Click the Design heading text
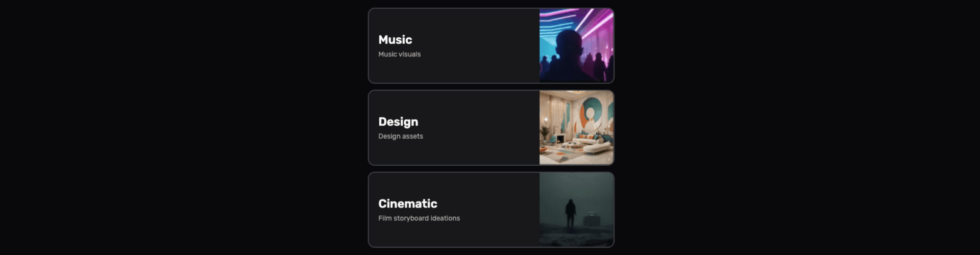The width and height of the screenshot is (980, 255). (398, 122)
